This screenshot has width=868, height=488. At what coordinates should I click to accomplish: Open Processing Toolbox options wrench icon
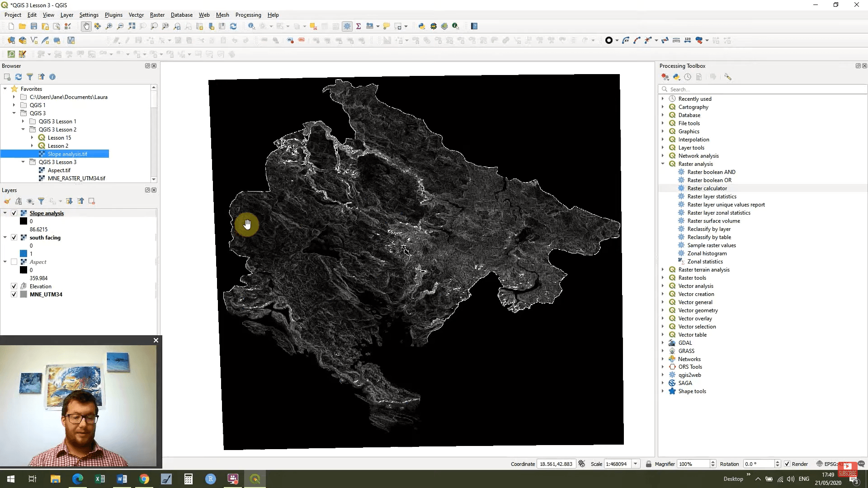(727, 77)
